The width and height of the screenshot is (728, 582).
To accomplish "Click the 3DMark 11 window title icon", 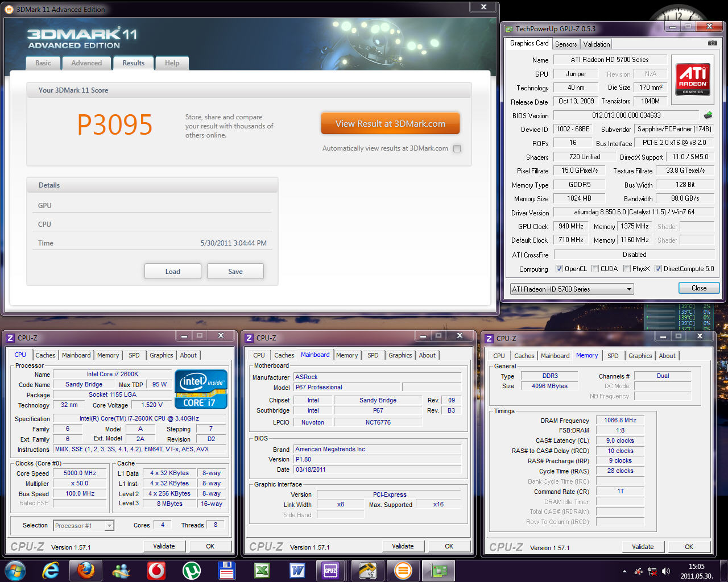I will (9, 9).
